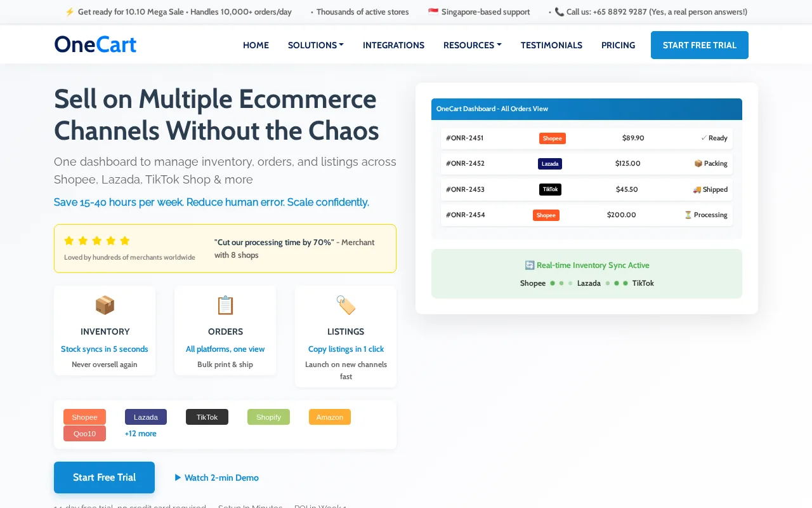Watch the 2-min Demo link

(217, 478)
